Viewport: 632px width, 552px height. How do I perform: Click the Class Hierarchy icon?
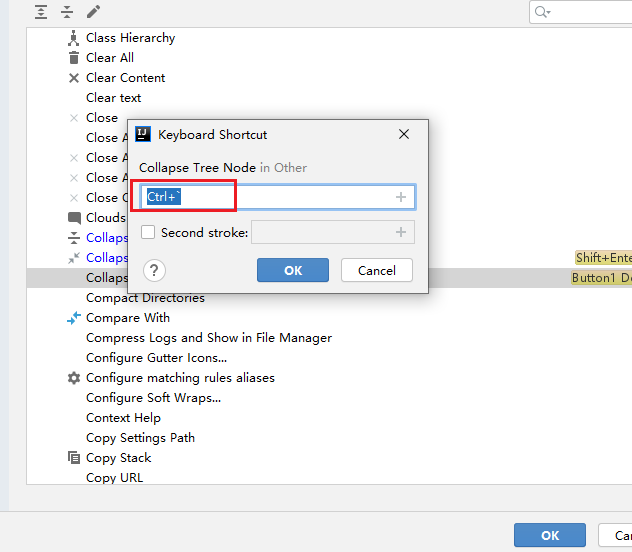click(73, 38)
